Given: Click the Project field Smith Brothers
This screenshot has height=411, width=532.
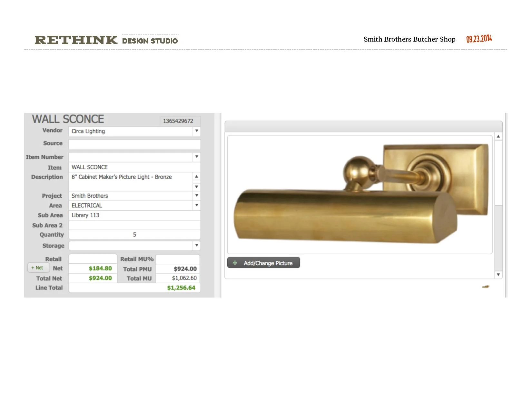Looking at the screenshot, I should [131, 196].
